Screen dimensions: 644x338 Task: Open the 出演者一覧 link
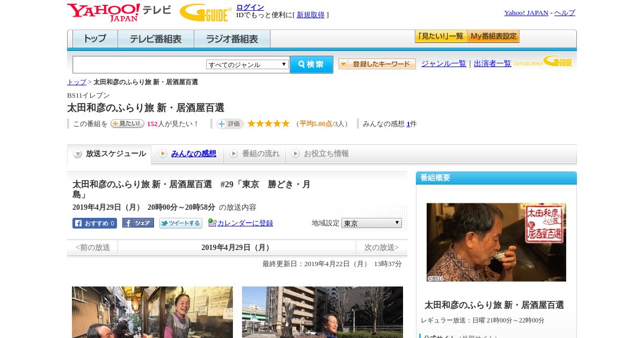click(493, 63)
